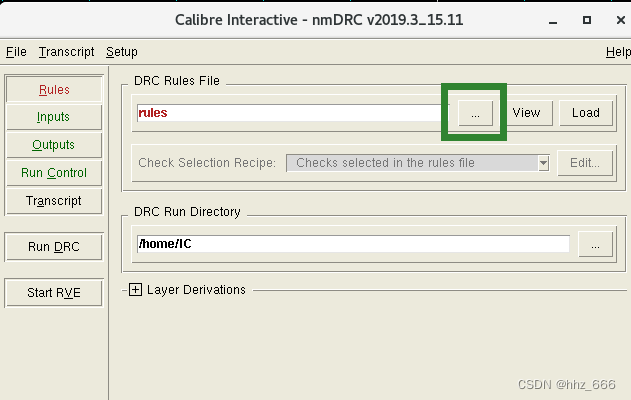Go to the Outputs panel
The width and height of the screenshot is (631, 400).
(54, 145)
